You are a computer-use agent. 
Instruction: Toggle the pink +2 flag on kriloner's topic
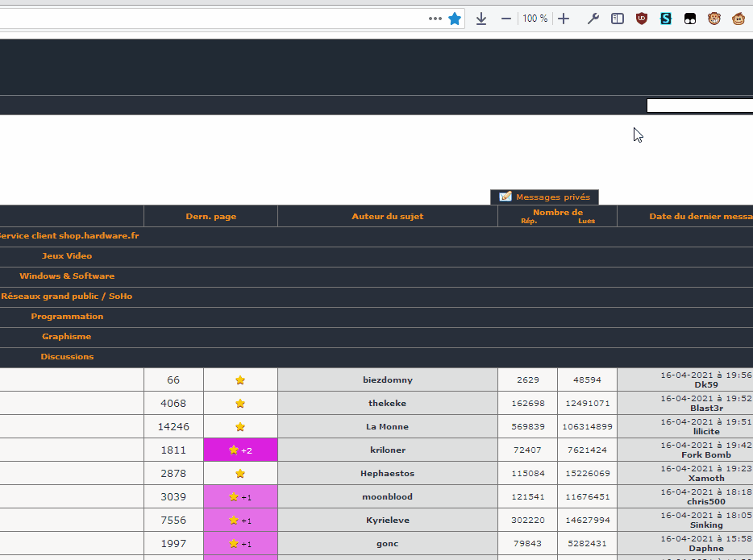(x=239, y=450)
